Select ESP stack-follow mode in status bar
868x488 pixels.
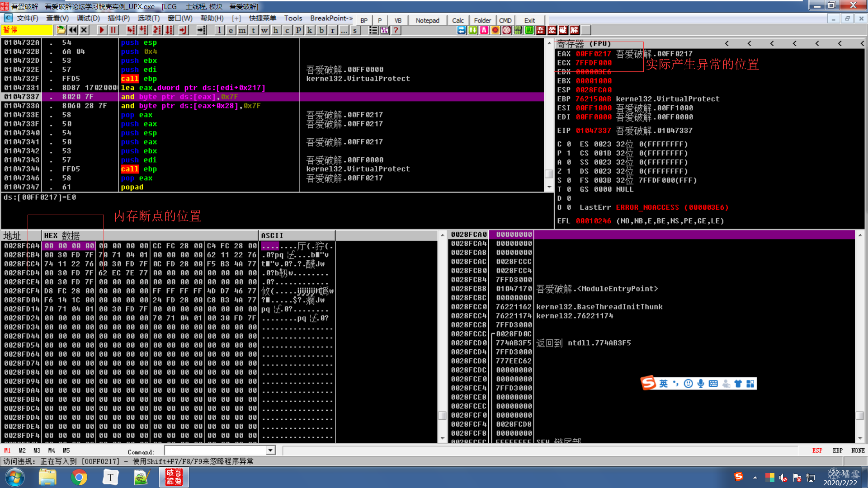[x=817, y=450]
